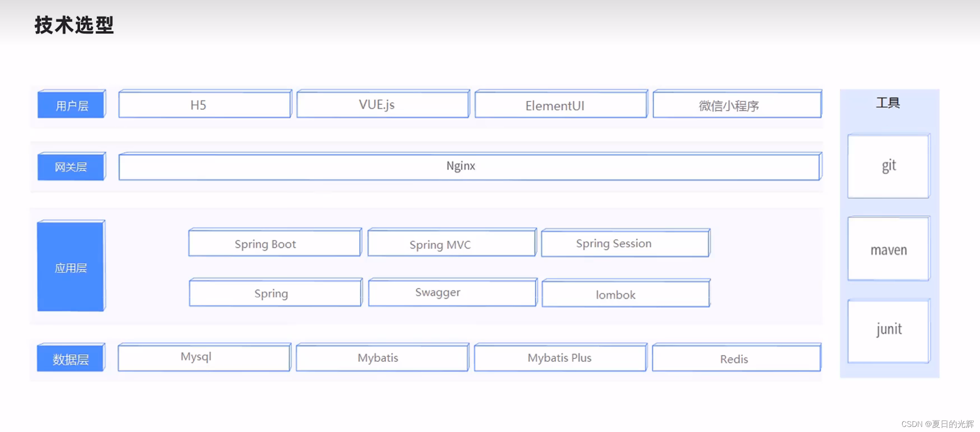Select the Redis box
Image resolution: width=980 pixels, height=432 pixels.
737,358
